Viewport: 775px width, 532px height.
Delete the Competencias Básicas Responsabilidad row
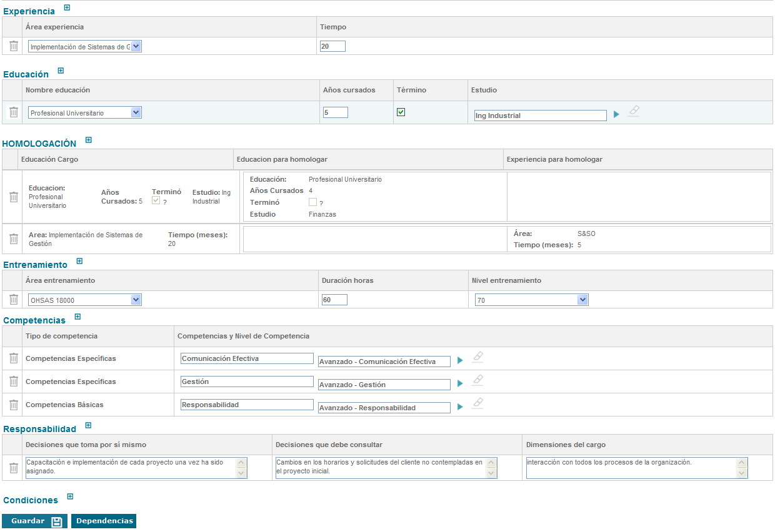pyautogui.click(x=14, y=405)
